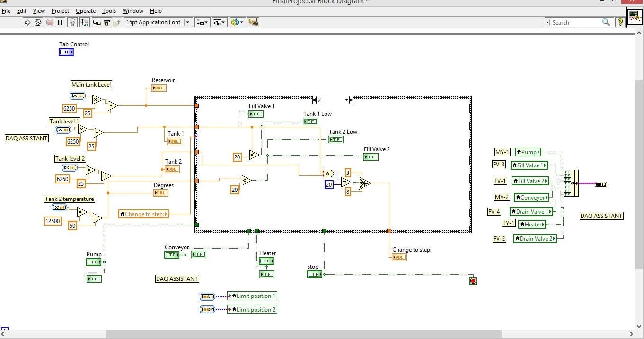The width and height of the screenshot is (644, 339).
Task: Click the right DAQ ASSISTANT node label
Action: click(x=601, y=216)
